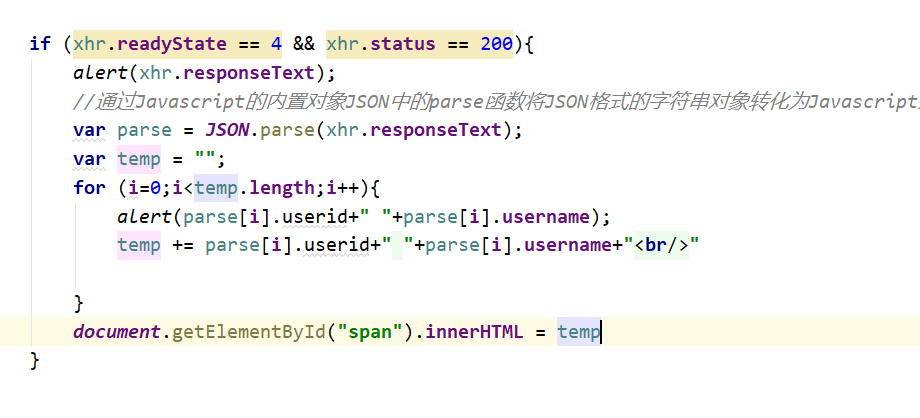Click 'length' in the for loop condition
The width and height of the screenshot is (920, 418).
click(282, 188)
